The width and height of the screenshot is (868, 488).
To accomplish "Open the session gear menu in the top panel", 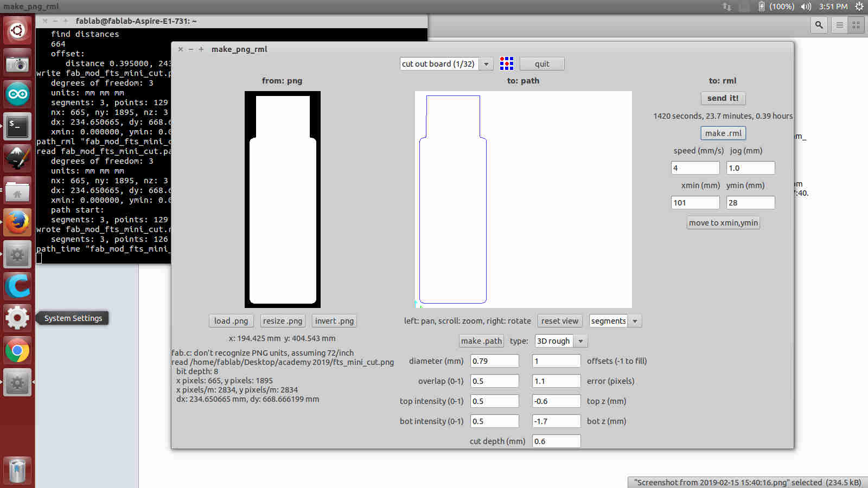I will (859, 7).
